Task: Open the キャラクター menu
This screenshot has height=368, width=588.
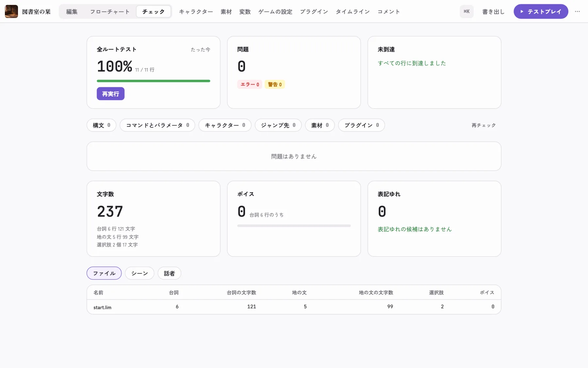Action: pos(196,11)
